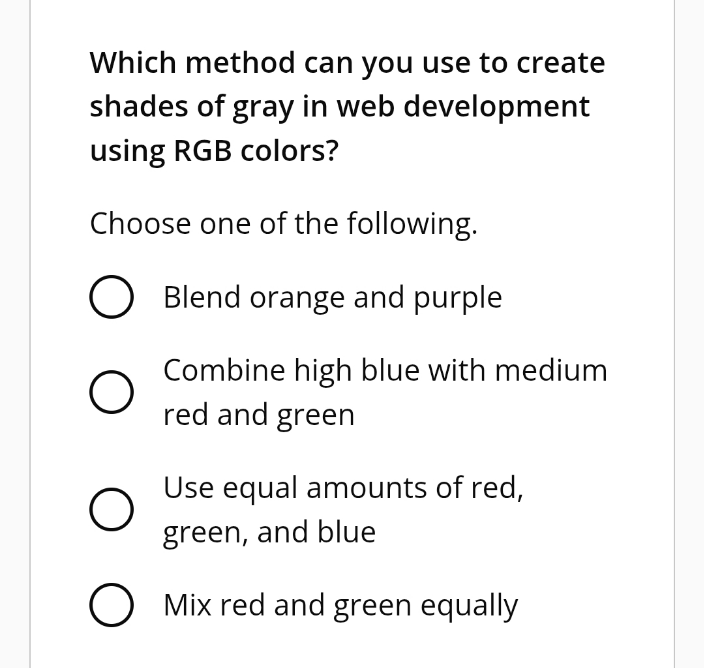Viewport: 704px width, 668px height.
Task: Click the word 'medium' in the second option
Action: [558, 371]
